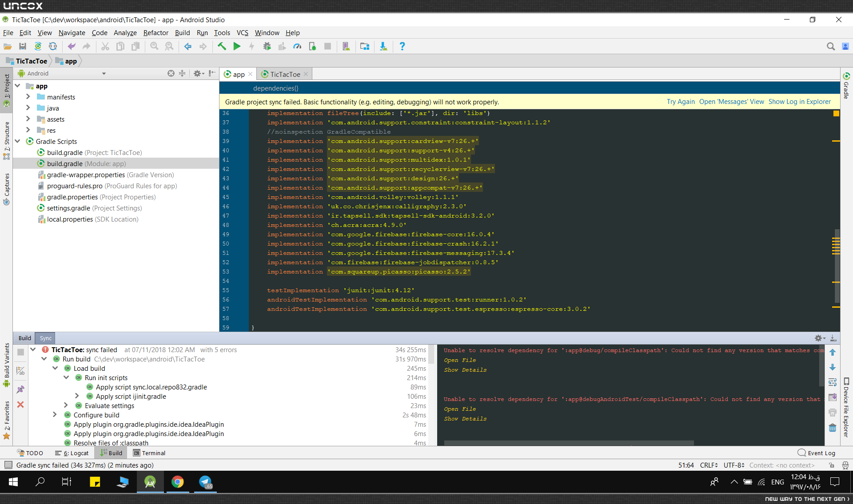Switch to the Sync tab in Build panel
Screen dimensions: 853x504
(x=45, y=338)
